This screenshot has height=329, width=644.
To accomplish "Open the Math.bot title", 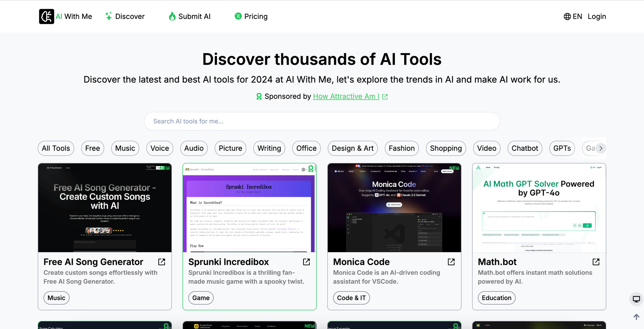I will click(497, 262).
